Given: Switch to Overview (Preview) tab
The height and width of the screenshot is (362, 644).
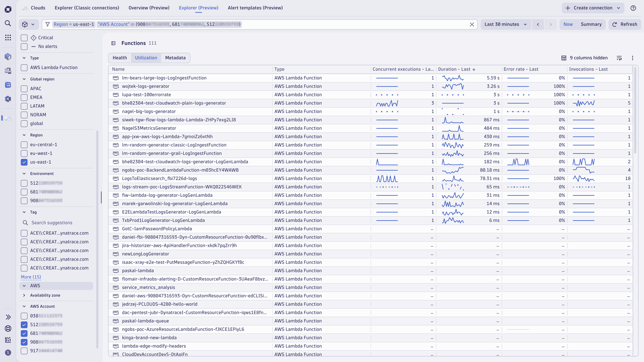Looking at the screenshot, I should coord(149,8).
